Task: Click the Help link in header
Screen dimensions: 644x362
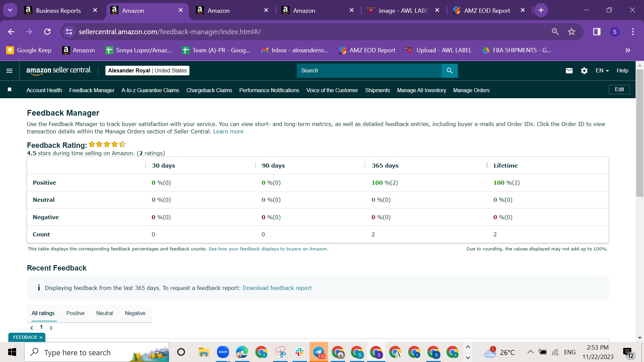Action: [623, 71]
